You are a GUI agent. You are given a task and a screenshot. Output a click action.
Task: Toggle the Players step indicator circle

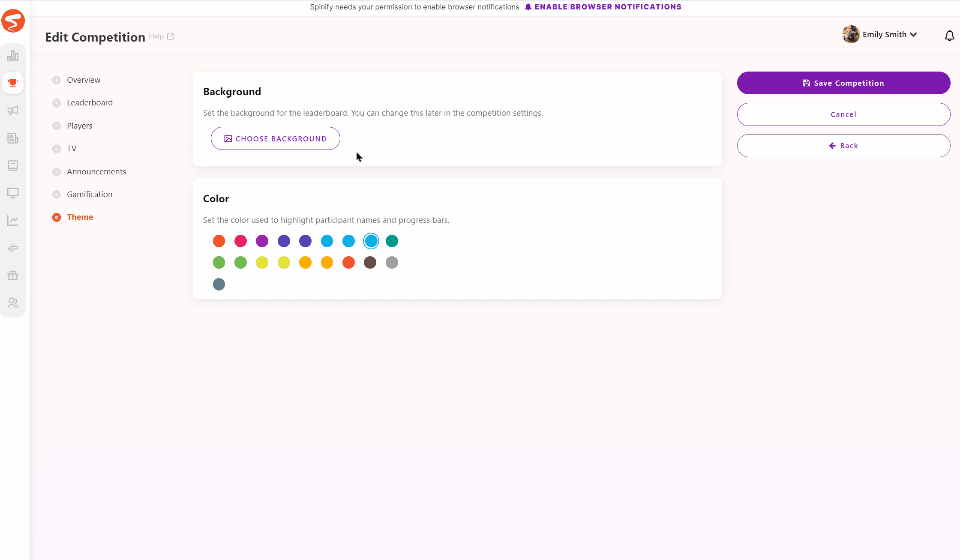coord(57,126)
